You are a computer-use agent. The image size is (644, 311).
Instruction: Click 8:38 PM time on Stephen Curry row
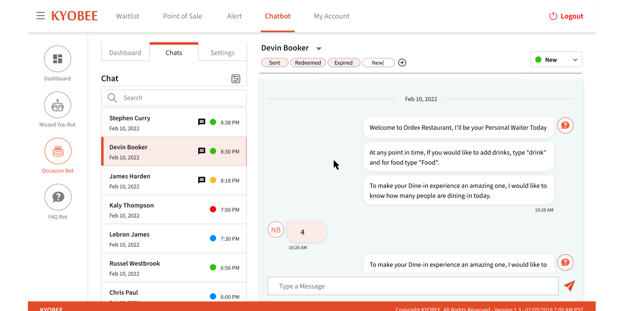pyautogui.click(x=230, y=122)
